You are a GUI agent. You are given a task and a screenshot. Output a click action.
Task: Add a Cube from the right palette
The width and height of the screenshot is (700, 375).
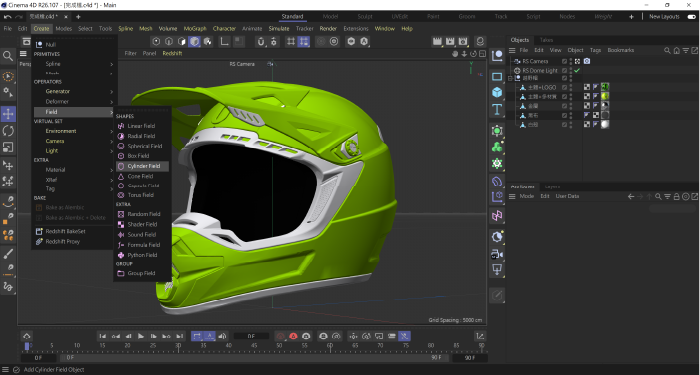[497, 92]
